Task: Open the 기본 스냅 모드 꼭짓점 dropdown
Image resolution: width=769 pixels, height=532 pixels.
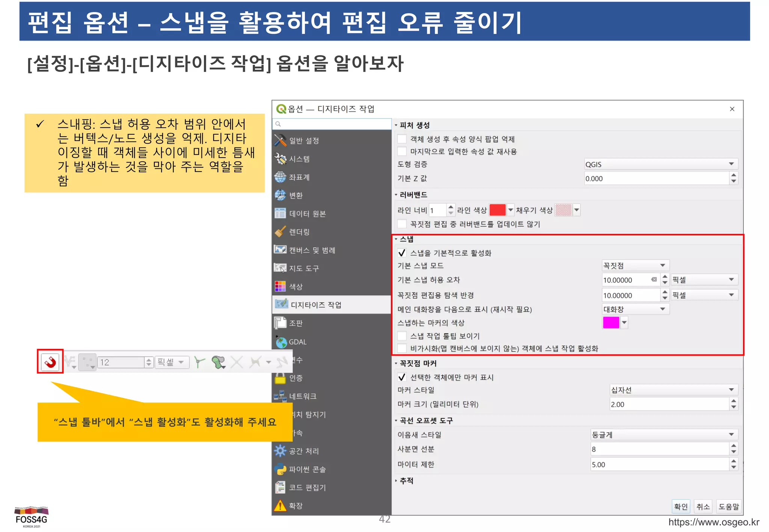Action: tap(635, 265)
